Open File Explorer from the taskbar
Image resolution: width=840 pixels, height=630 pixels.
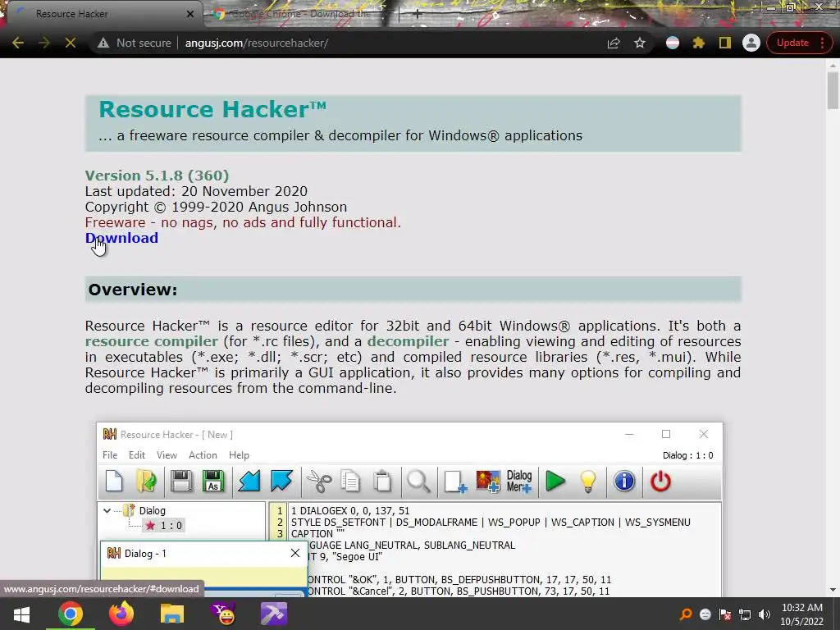[x=172, y=614]
